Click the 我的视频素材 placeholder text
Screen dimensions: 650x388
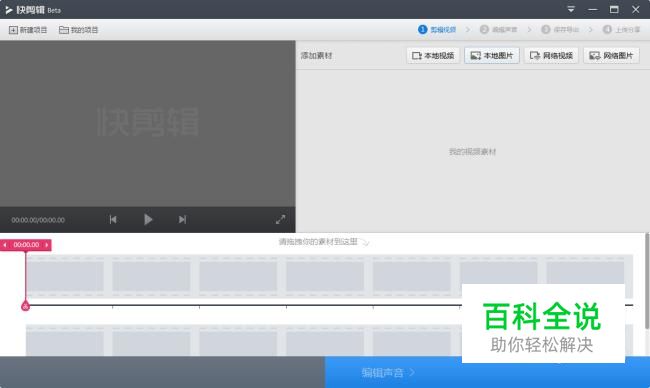tap(473, 152)
